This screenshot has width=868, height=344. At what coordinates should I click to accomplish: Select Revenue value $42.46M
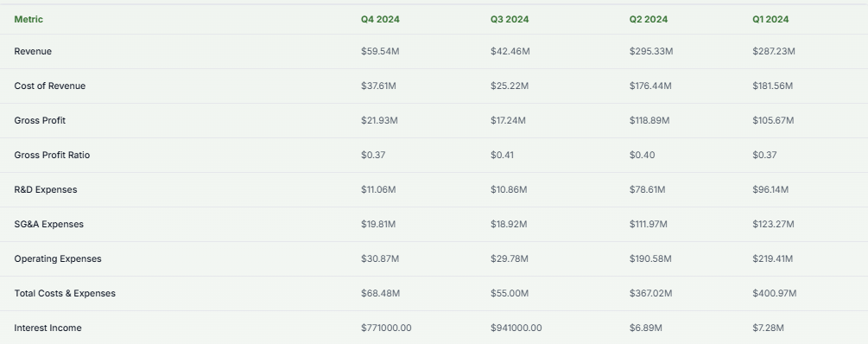510,52
